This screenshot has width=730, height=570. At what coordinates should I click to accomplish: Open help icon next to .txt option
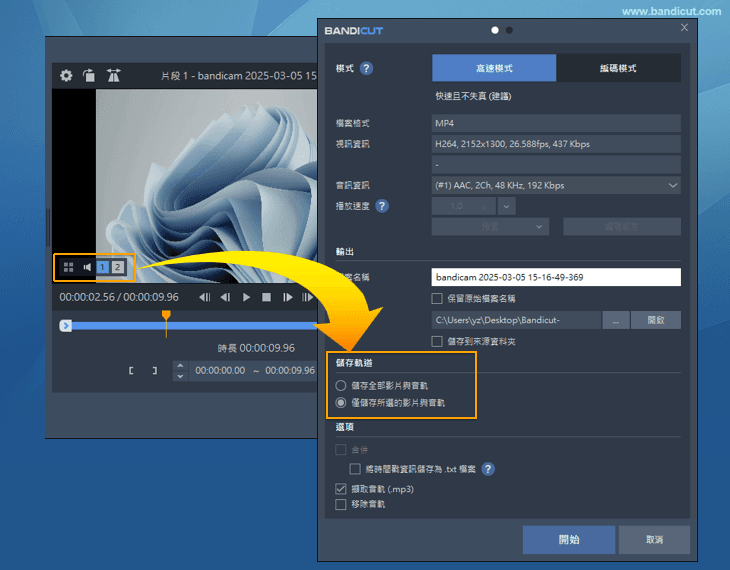click(488, 469)
